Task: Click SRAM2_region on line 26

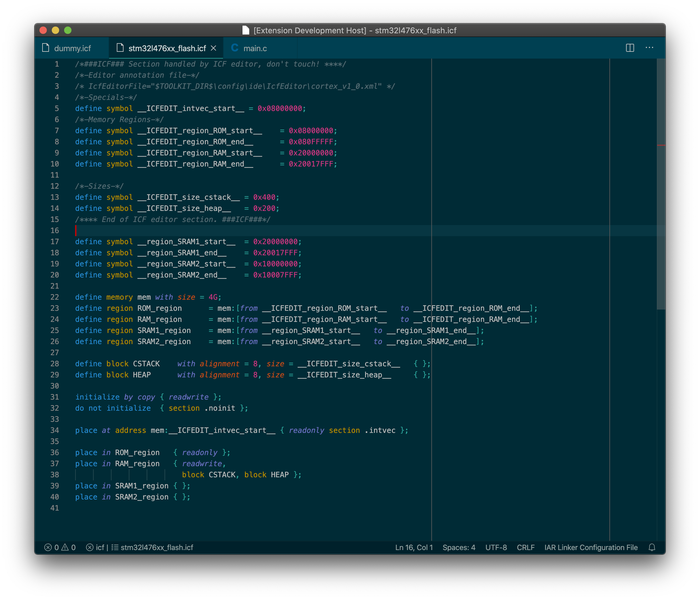Action: coord(164,342)
